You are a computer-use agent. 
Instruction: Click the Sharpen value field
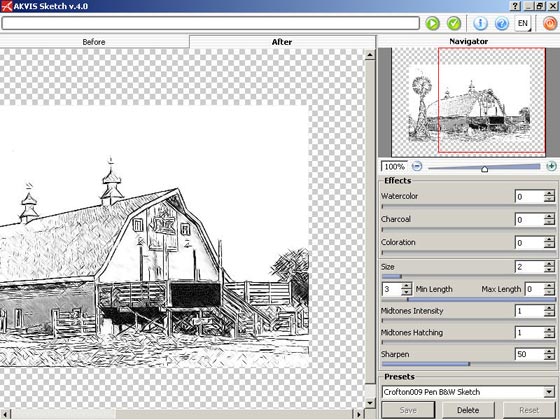(x=529, y=354)
